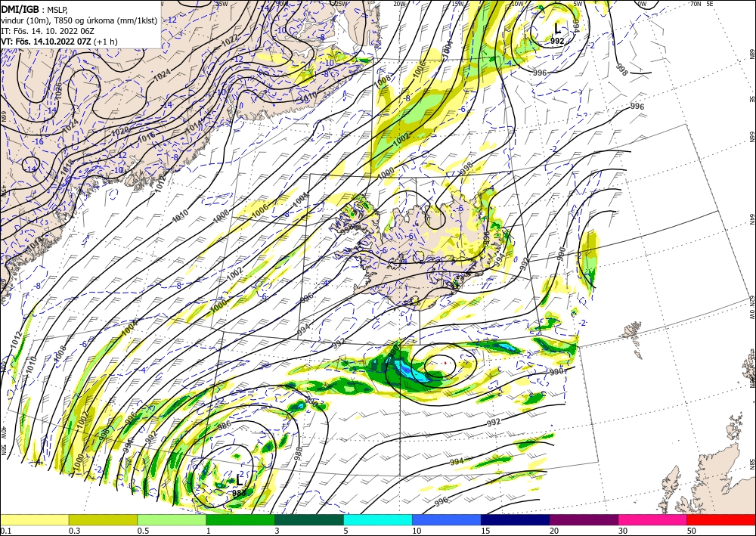The image size is (756, 536).
Task: Click the 986 isobar label near the southern low
Action: pos(225,425)
